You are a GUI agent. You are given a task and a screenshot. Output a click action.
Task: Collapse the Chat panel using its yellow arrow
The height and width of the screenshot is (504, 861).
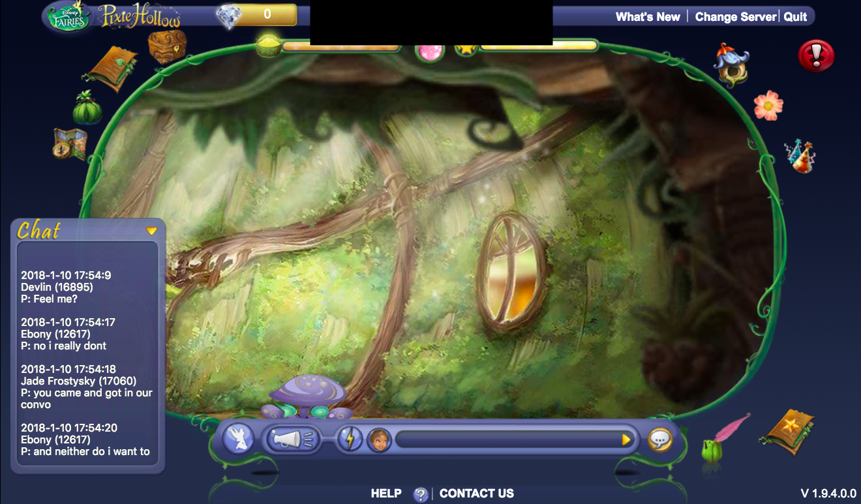tap(152, 230)
